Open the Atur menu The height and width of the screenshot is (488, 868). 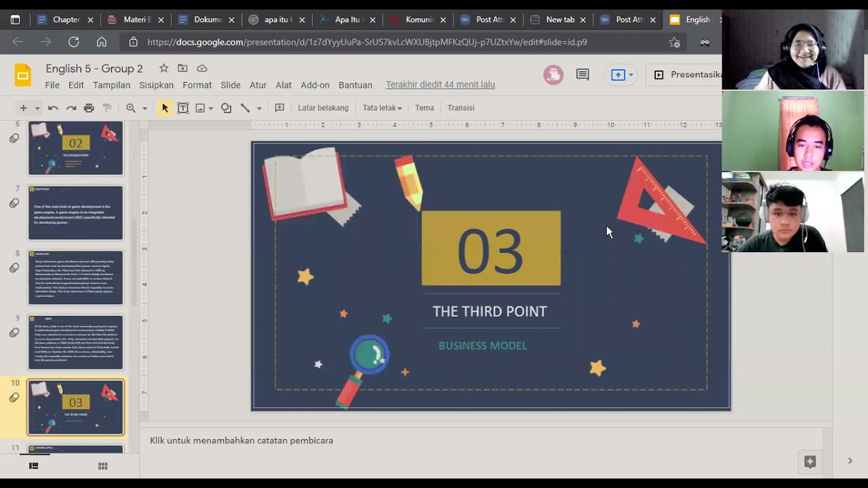click(x=258, y=85)
